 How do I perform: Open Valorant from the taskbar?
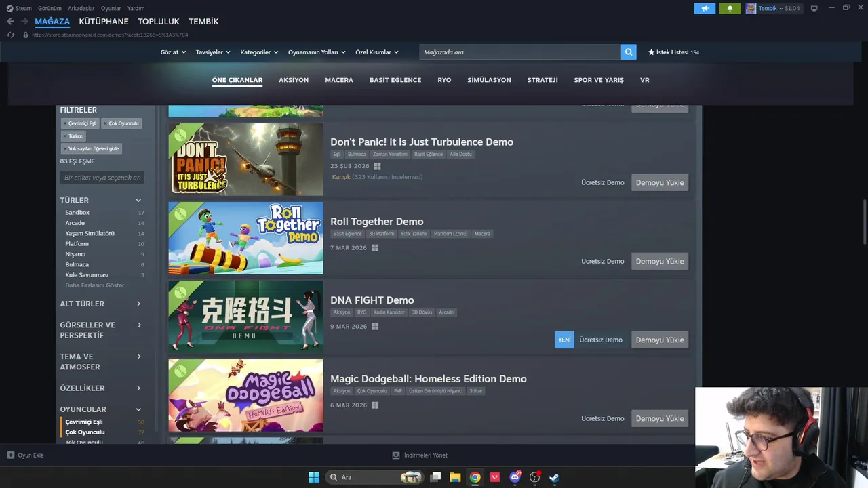[x=495, y=477]
